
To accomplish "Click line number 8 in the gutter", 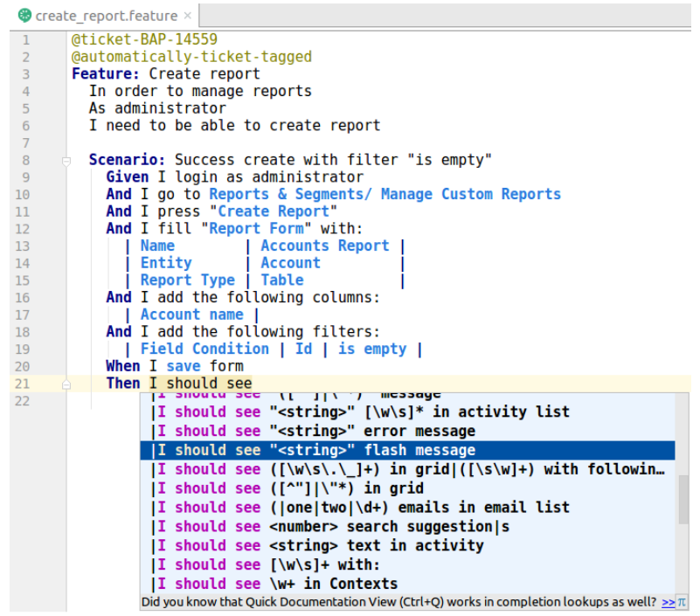I will 25,161.
